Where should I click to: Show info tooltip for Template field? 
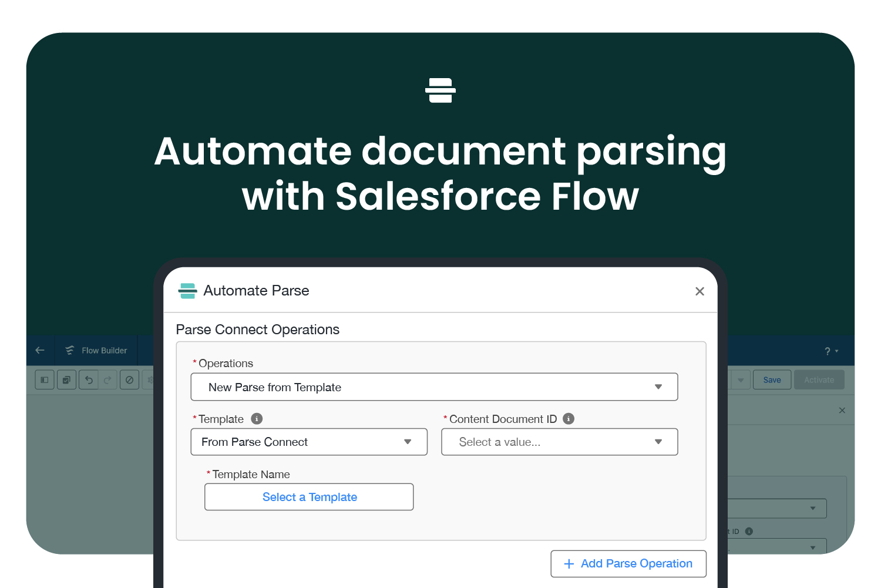tap(257, 419)
